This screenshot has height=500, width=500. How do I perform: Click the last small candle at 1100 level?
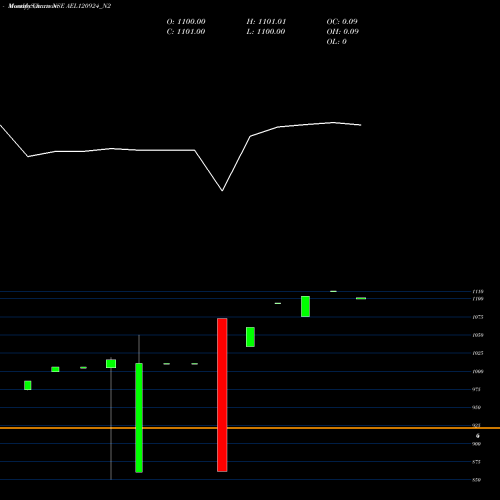(361, 298)
